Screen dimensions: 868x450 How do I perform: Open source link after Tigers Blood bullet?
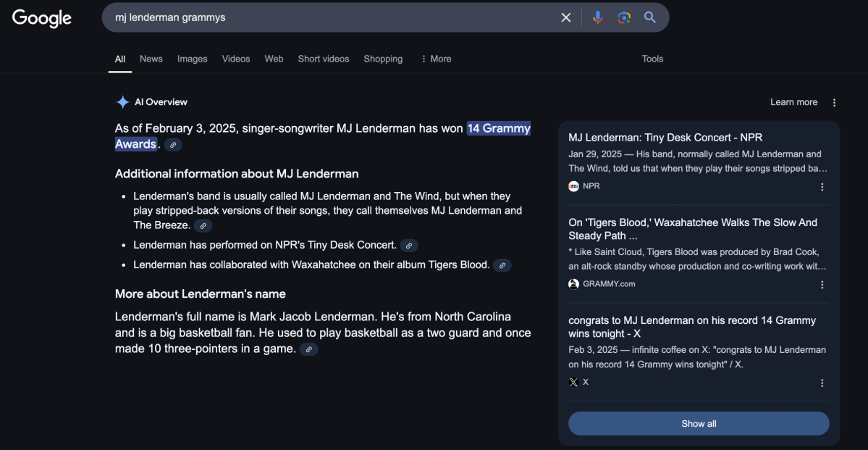coord(502,265)
